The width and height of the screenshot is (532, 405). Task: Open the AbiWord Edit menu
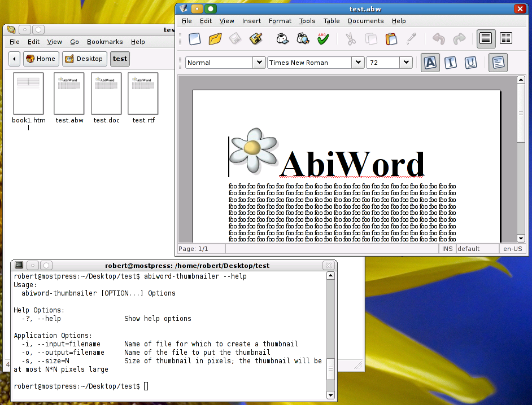[206, 21]
